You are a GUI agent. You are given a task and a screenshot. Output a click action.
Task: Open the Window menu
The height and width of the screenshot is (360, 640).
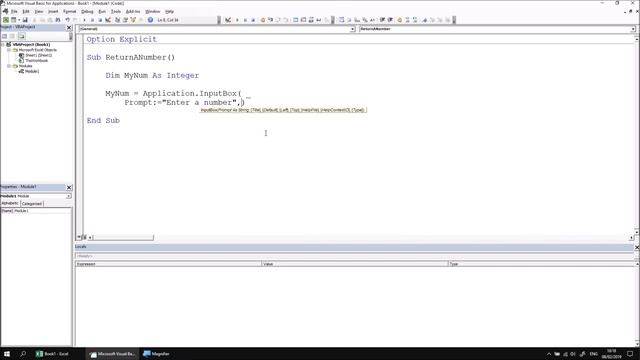point(153,11)
